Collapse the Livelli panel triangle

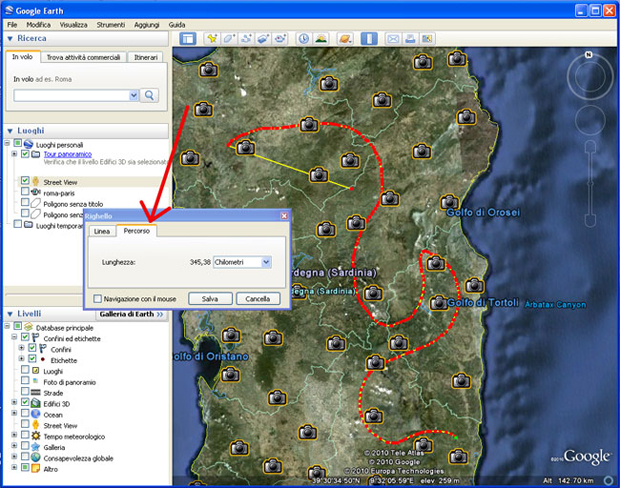10,314
